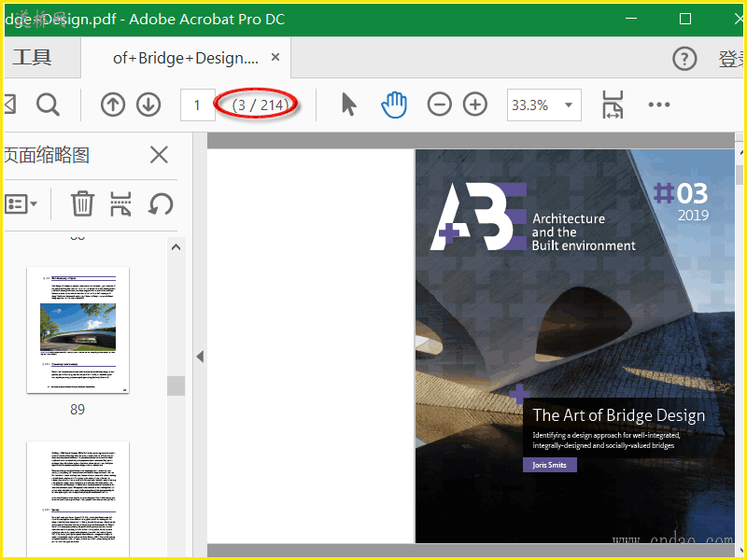This screenshot has height=560, width=747.
Task: Click the page number input field
Action: click(197, 105)
